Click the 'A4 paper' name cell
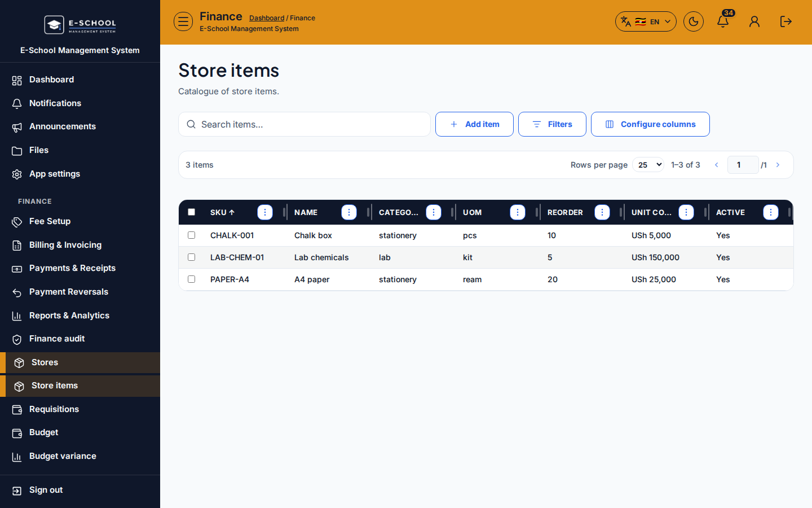The height and width of the screenshot is (508, 812). (x=312, y=279)
